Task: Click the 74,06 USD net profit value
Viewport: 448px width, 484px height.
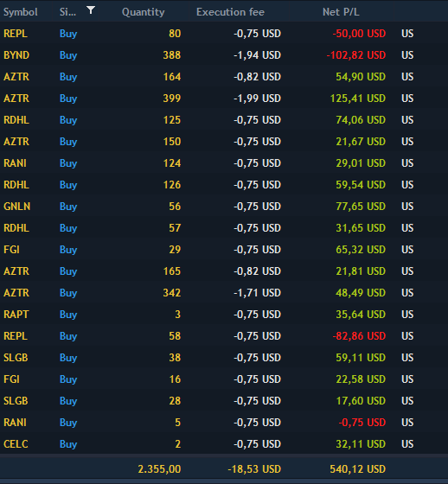Action: point(361,120)
